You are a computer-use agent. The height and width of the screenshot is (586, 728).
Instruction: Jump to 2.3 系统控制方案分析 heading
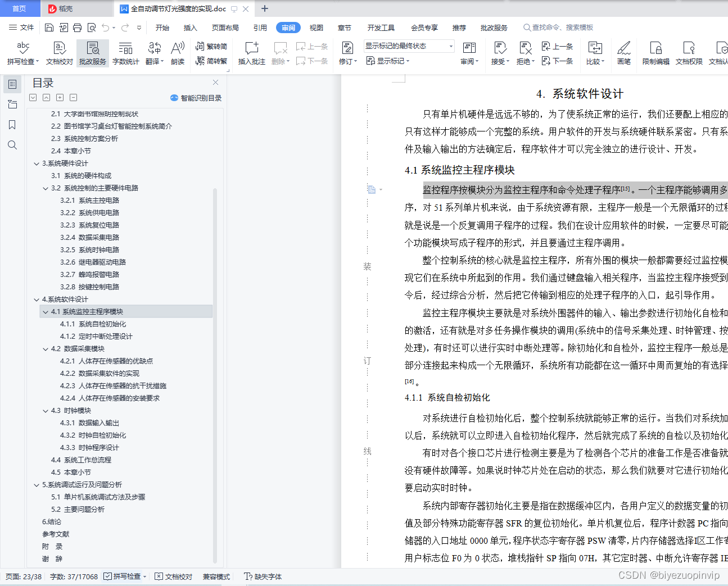coord(84,139)
